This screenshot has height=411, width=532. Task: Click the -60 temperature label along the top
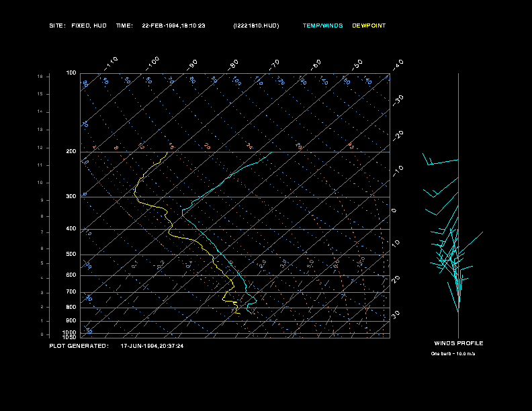(x=316, y=65)
